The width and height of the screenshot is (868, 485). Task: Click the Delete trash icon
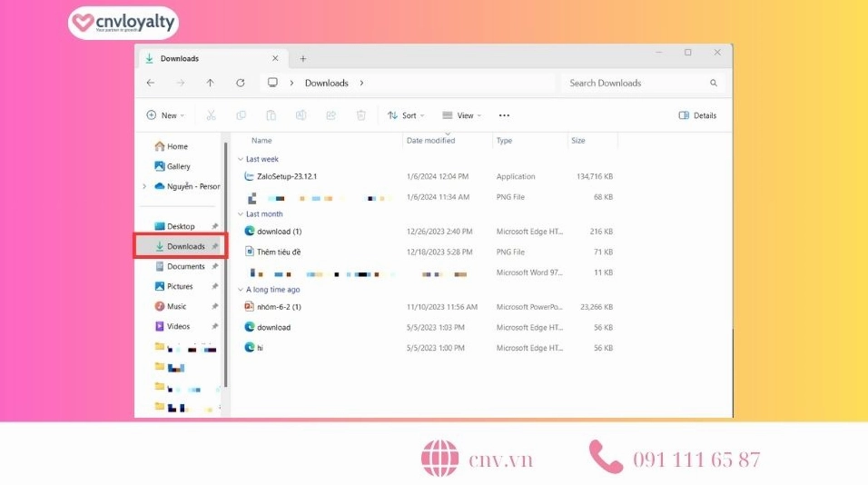click(x=361, y=115)
